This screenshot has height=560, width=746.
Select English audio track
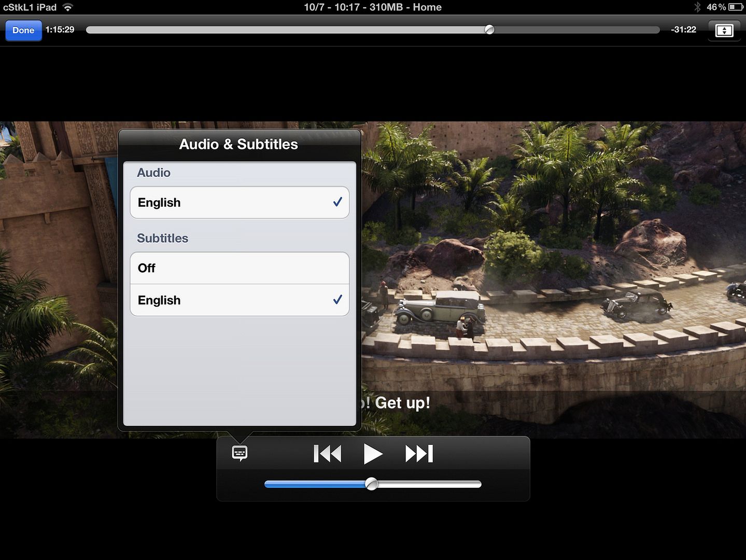pyautogui.click(x=239, y=203)
